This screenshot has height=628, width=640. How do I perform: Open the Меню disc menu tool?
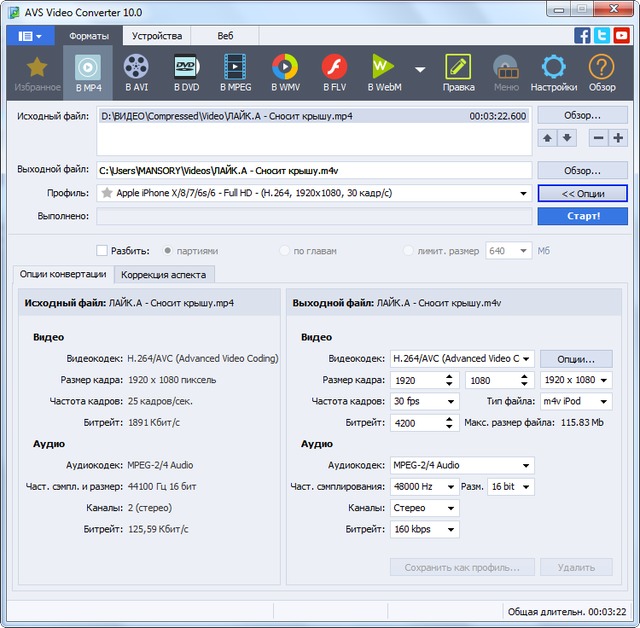coord(506,73)
